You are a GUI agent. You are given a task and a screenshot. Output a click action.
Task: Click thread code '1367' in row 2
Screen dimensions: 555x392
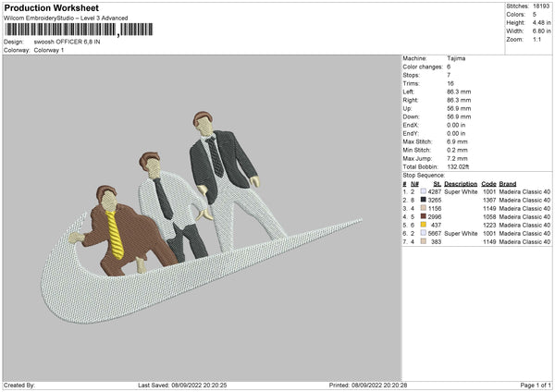pyautogui.click(x=489, y=200)
